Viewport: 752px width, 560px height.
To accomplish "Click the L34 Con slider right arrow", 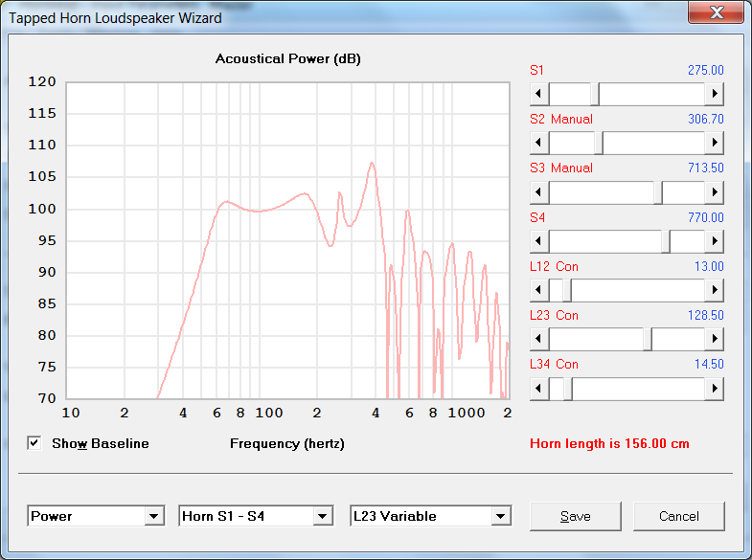I will tap(714, 389).
